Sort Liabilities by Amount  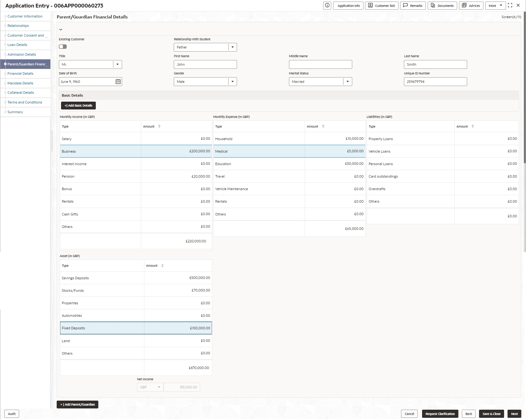click(x=473, y=126)
